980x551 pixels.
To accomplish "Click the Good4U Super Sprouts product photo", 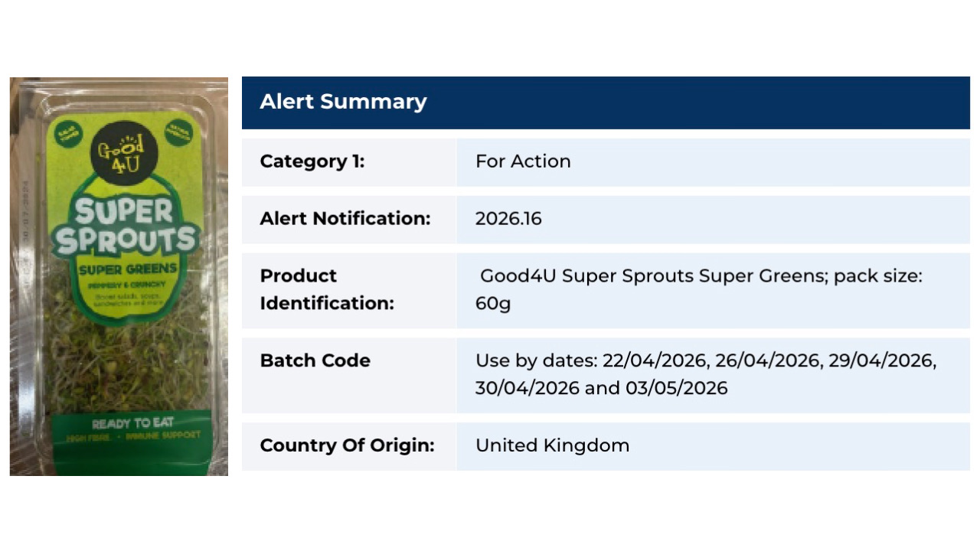I will (119, 276).
